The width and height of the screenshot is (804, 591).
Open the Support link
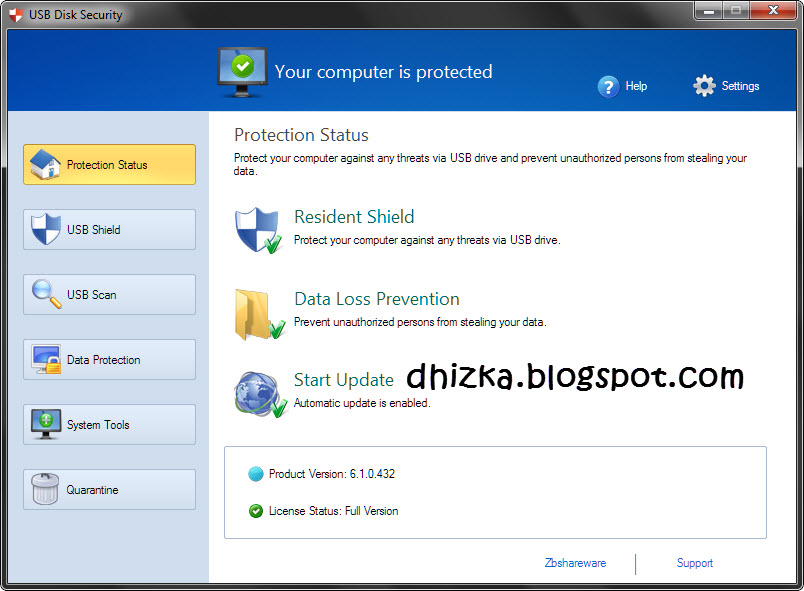coord(695,563)
